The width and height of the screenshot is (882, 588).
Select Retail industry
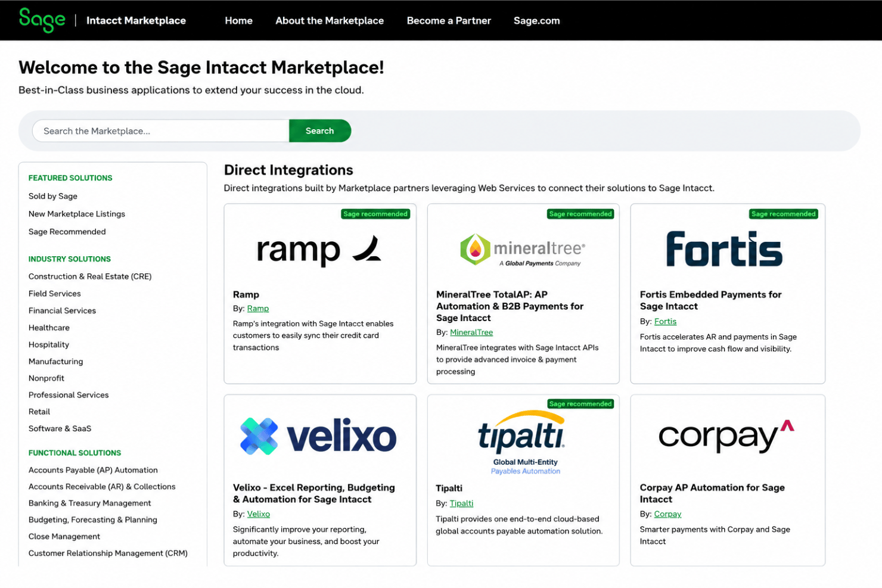click(39, 412)
